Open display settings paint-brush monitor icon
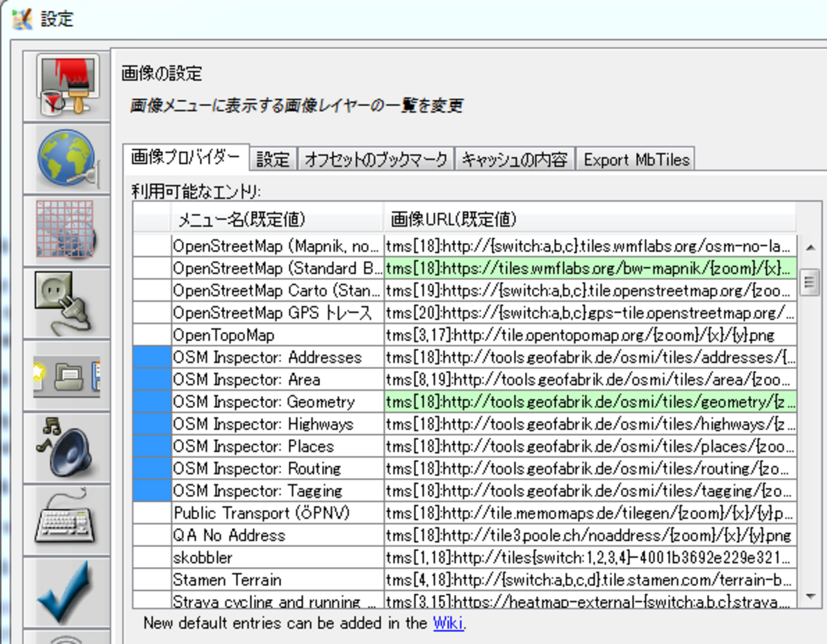Viewport: 827px width, 644px height. tap(67, 87)
